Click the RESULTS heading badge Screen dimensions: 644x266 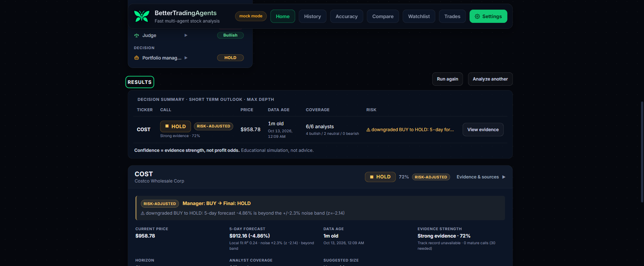[x=140, y=82]
